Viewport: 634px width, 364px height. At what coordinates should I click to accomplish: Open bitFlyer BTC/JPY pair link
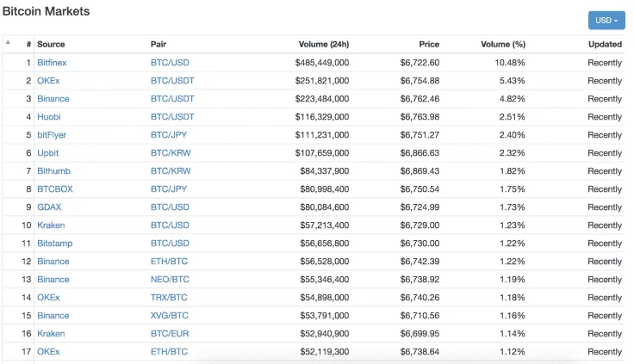coord(169,135)
